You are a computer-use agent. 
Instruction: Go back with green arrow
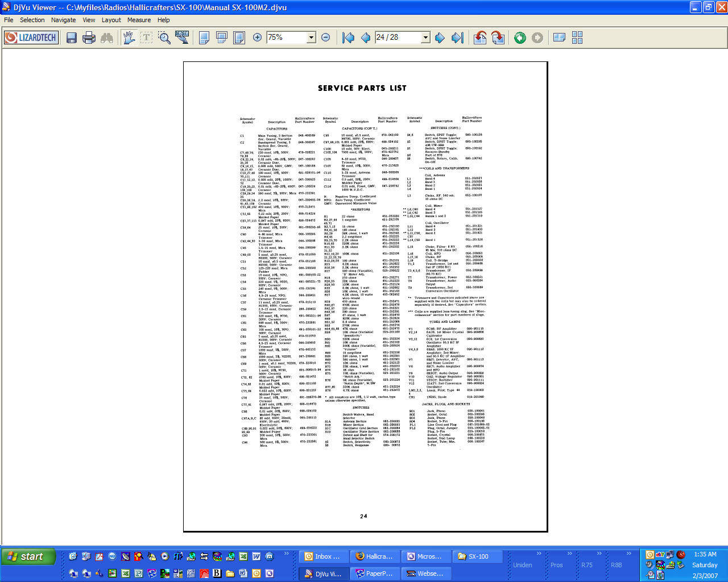(x=520, y=38)
